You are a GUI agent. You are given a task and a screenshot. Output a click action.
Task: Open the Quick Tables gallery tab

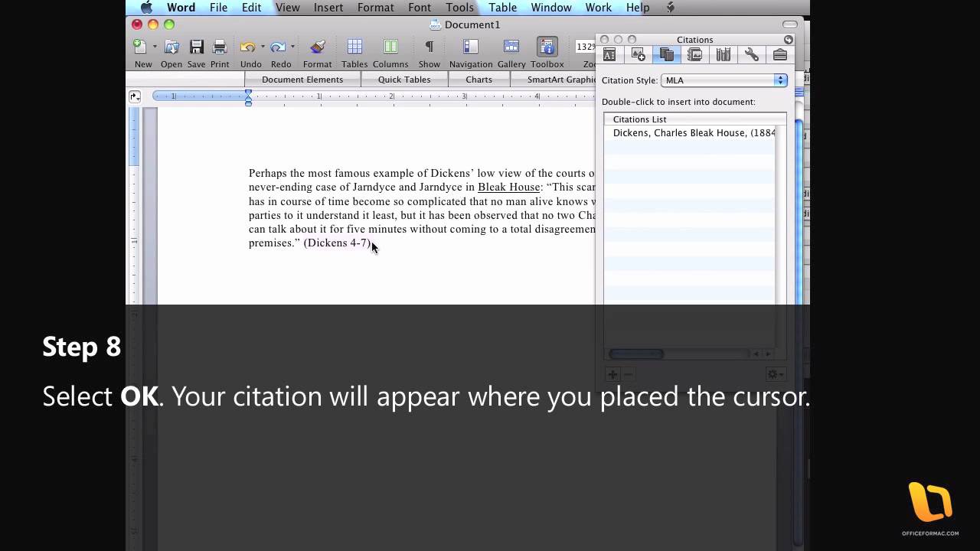[x=404, y=80]
